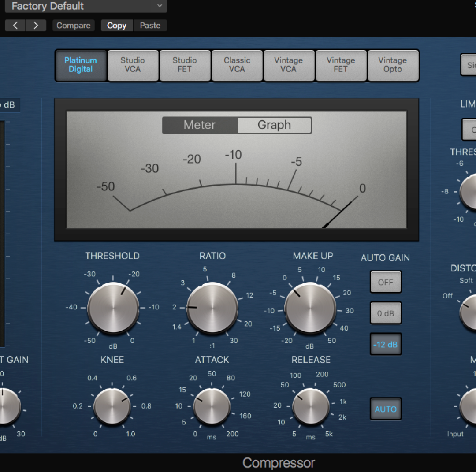This screenshot has height=476, width=476.
Task: Select the Meter display tab
Action: tap(200, 125)
